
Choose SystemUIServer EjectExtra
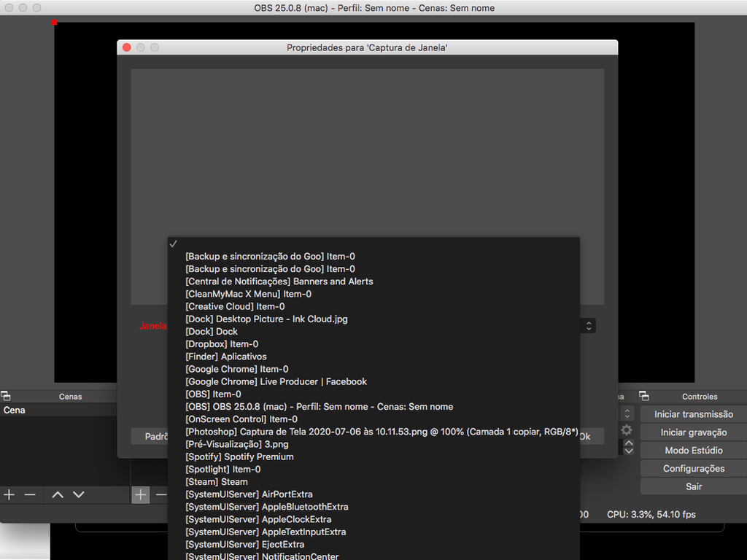(373, 544)
